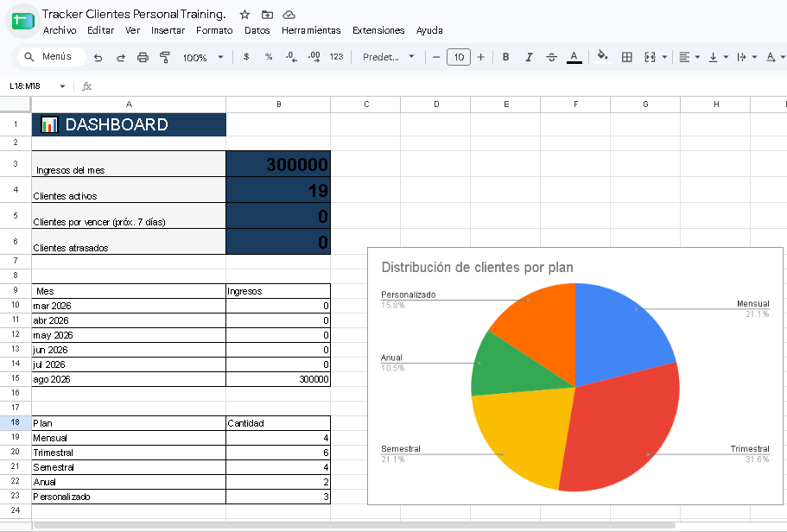Expand vertical align dropdown arrow
The image size is (787, 532).
(726, 57)
